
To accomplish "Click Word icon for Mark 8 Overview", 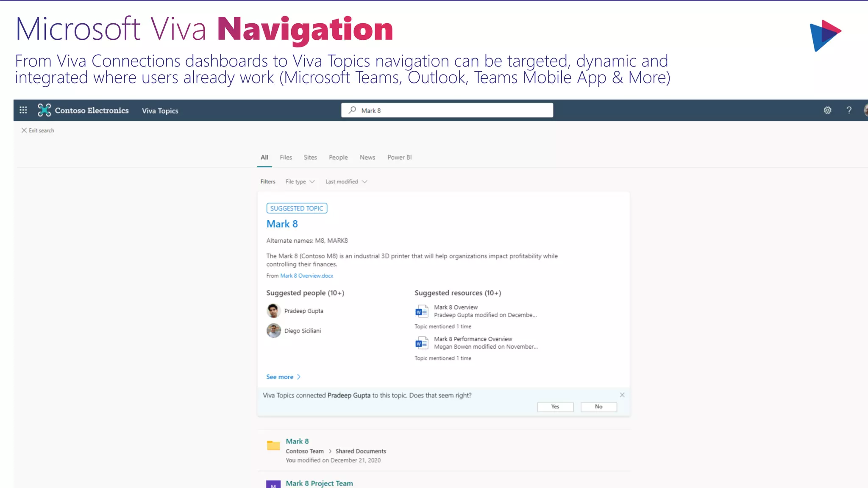I will (x=421, y=311).
